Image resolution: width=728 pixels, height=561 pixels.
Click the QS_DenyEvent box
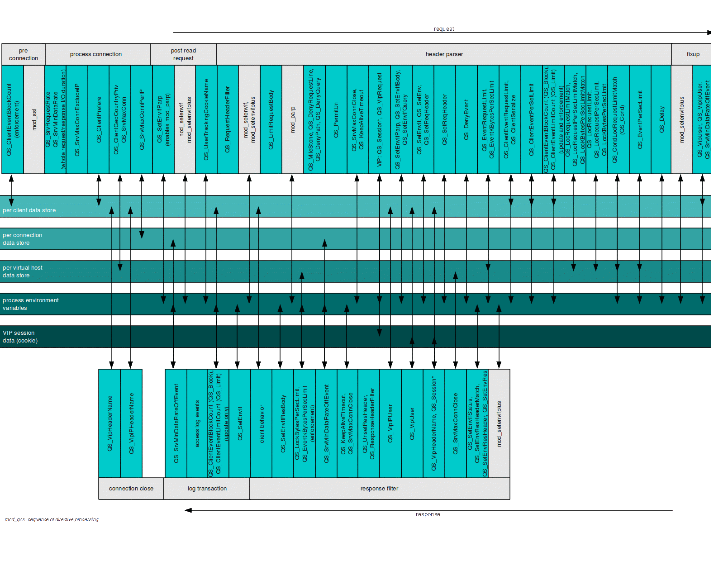[466, 119]
